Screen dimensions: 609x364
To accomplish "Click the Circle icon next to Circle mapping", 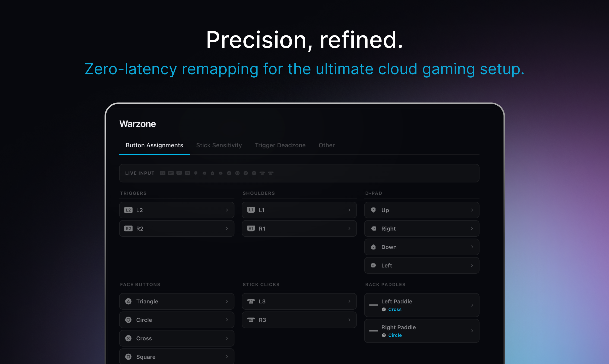I will [x=129, y=320].
